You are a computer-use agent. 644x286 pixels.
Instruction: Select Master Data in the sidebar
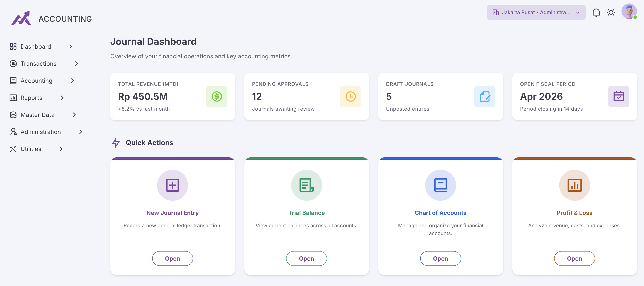[x=37, y=115]
